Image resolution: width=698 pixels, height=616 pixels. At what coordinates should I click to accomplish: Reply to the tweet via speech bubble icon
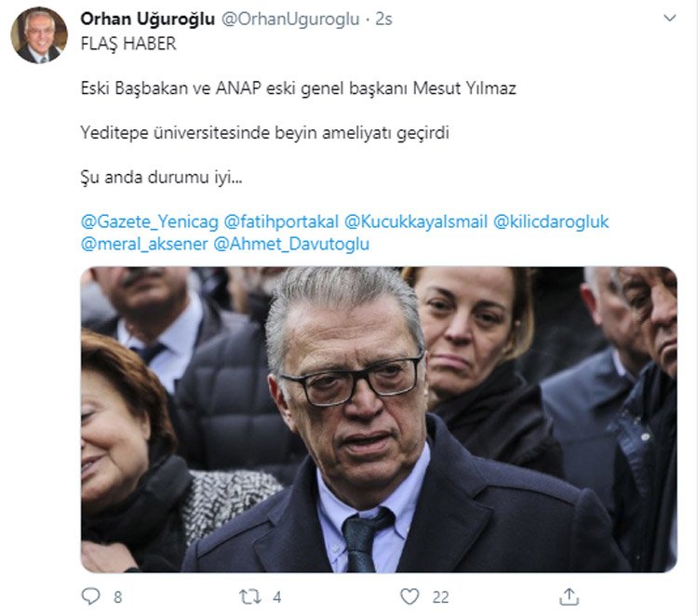tap(91, 596)
